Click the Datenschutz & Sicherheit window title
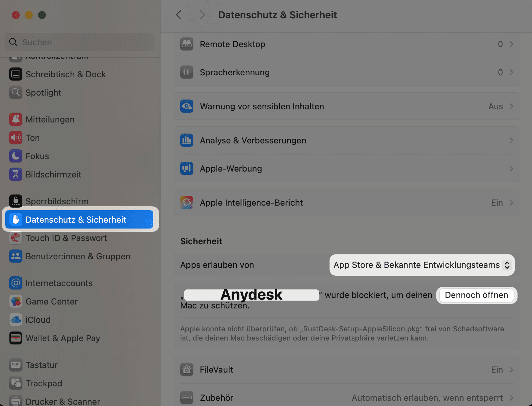Viewport: 532px width, 406px height. tap(277, 15)
